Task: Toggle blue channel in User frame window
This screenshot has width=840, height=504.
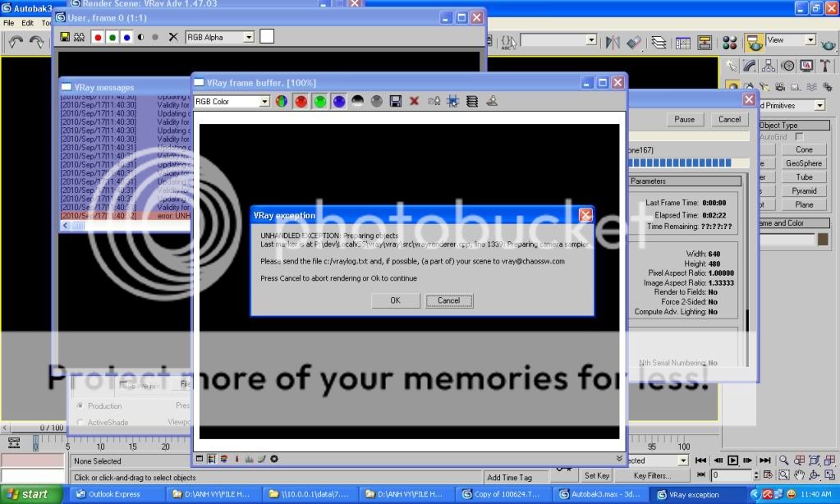Action: [126, 37]
